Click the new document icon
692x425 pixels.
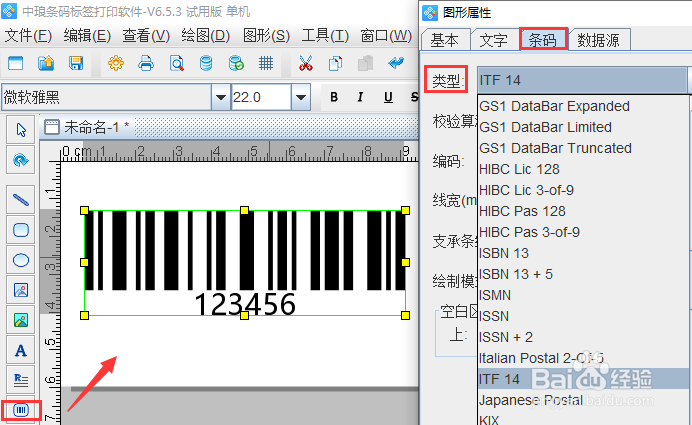(15, 63)
